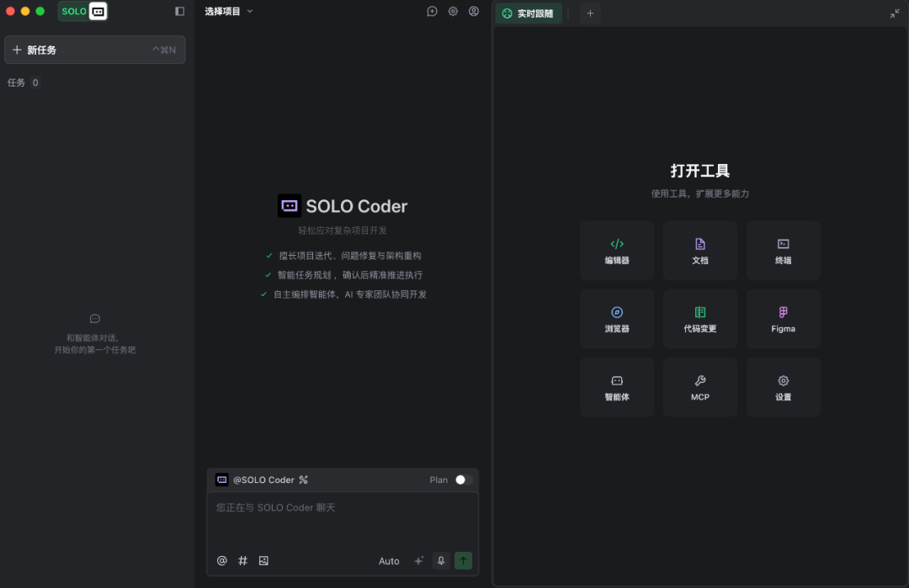This screenshot has height=588, width=909.
Task: Open the 浏览器 (Browser) tool
Action: pyautogui.click(x=617, y=319)
